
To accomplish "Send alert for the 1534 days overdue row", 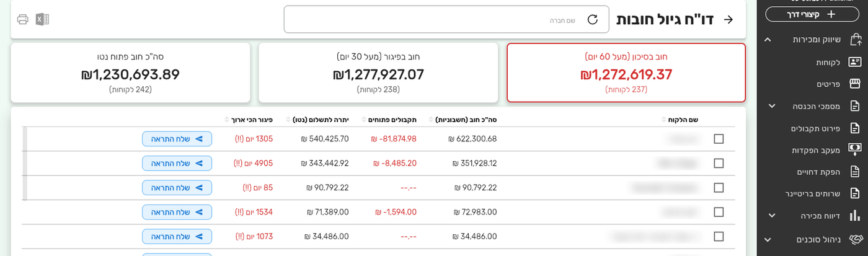I will pos(177,212).
